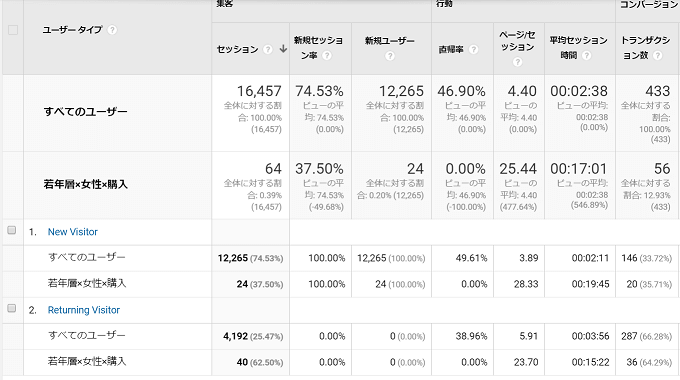
Task: Sort table by 直帰率 column header
Action: 451,49
